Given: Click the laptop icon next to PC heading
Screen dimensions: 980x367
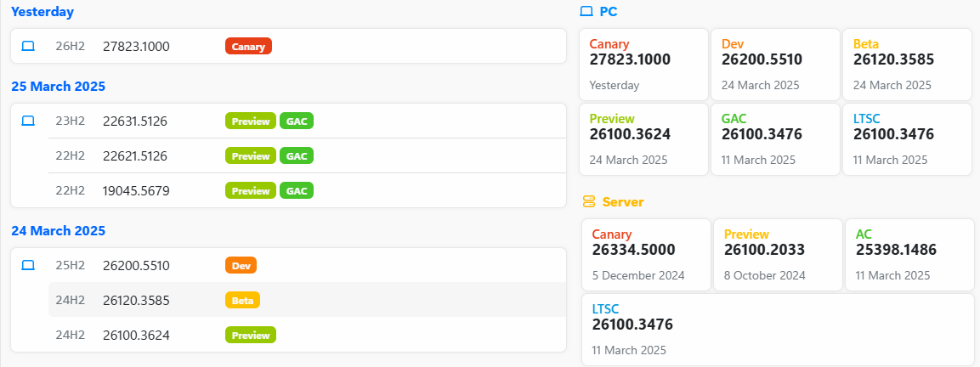Looking at the screenshot, I should 586,11.
